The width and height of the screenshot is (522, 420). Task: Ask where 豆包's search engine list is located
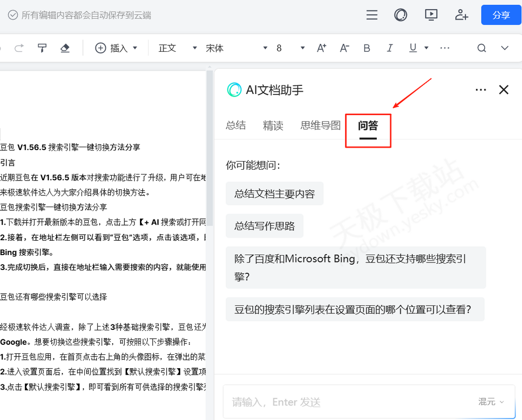[355, 309]
